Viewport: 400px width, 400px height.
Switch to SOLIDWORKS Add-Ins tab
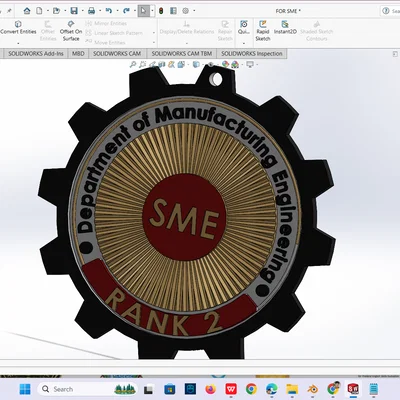click(36, 53)
